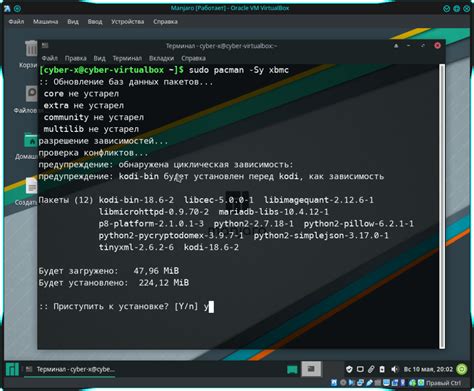Click the package name python2-pillow-6.2.1-1
Image resolution: width=474 pixels, height=391 pixels.
pyautogui.click(x=359, y=224)
